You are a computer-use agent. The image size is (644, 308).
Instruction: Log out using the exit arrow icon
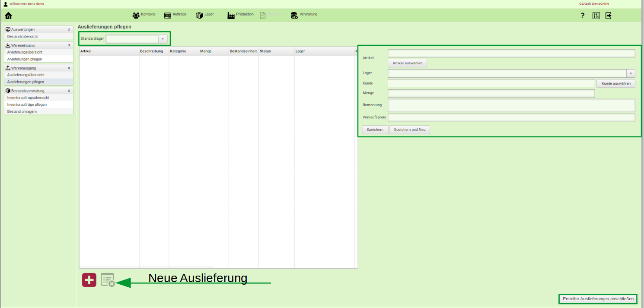(x=609, y=15)
